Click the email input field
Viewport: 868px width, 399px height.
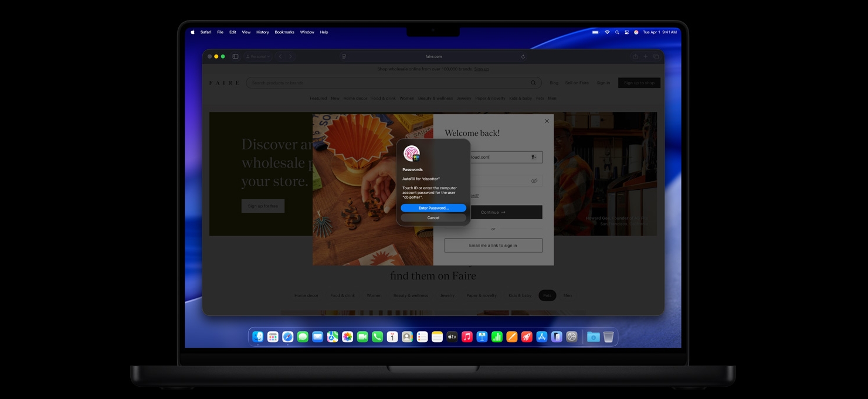pos(493,157)
